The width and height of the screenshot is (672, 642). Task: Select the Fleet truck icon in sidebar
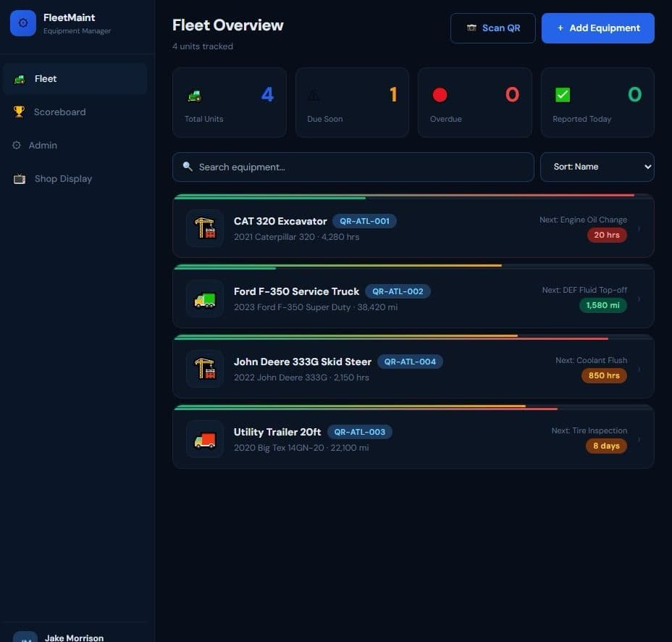tap(19, 79)
